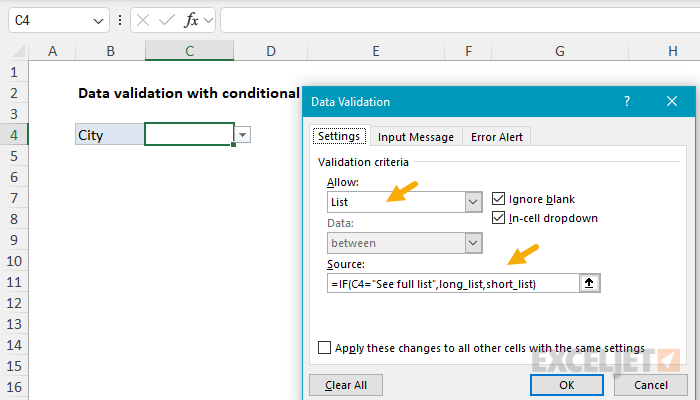Click the formula bar enter checkmark icon
This screenshot has height=400, width=700.
coord(167,20)
